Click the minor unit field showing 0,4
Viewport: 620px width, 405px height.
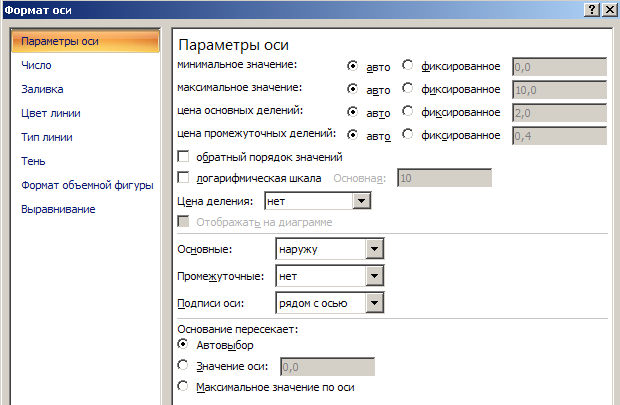(x=560, y=136)
